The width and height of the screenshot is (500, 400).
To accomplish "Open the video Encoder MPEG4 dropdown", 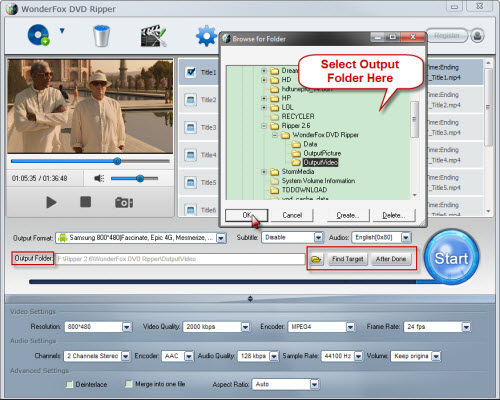I will click(350, 327).
